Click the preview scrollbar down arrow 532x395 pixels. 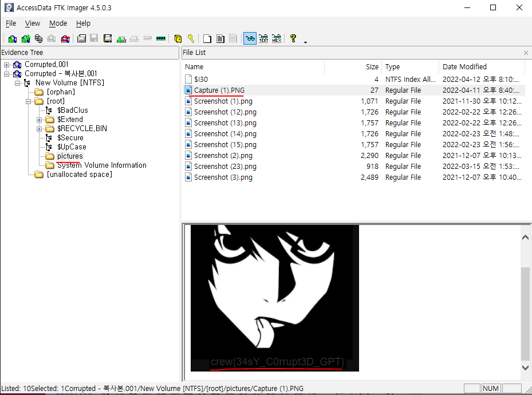pos(525,368)
